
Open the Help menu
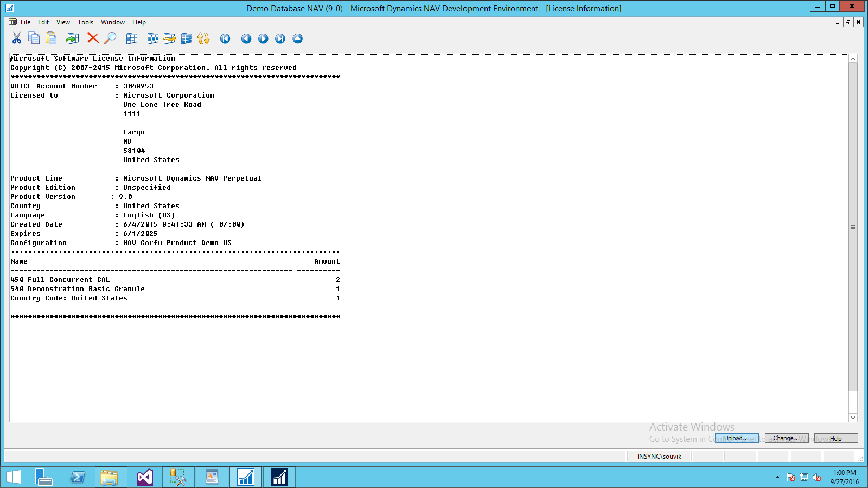point(139,22)
